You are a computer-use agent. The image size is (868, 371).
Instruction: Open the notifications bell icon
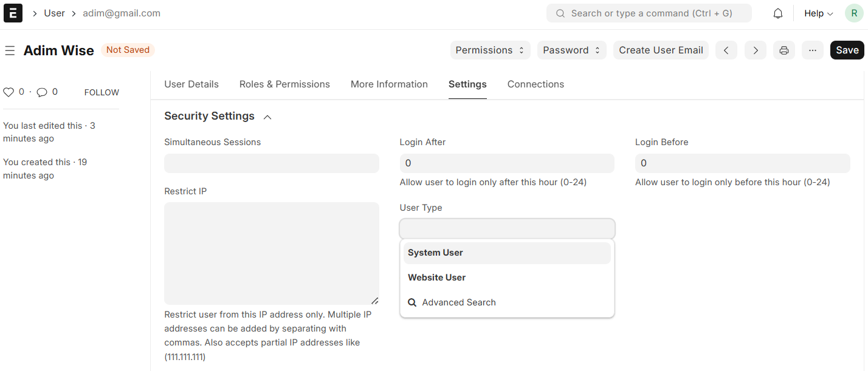[777, 13]
